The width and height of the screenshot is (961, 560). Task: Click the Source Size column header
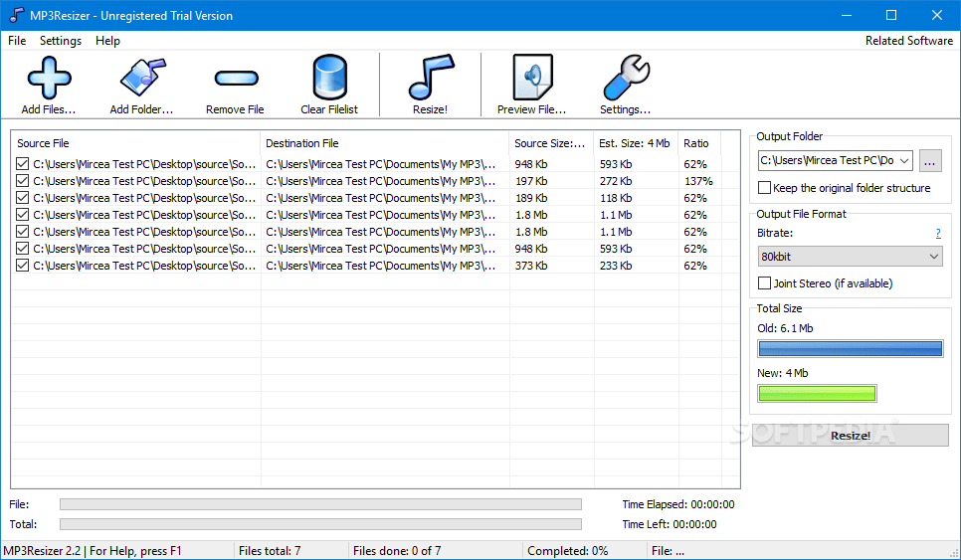coord(551,143)
